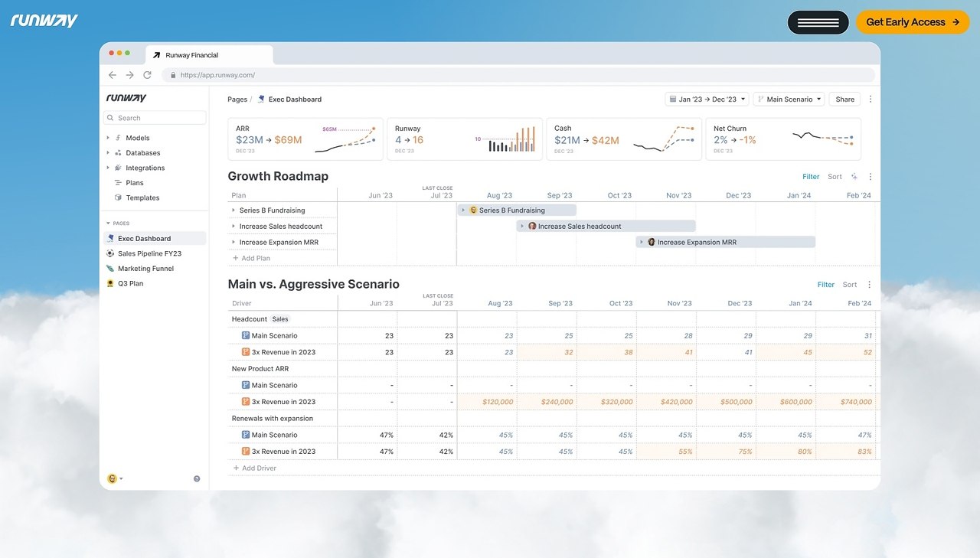
Task: Click Sort in Main vs. Aggressive Scenario
Action: pyautogui.click(x=850, y=285)
